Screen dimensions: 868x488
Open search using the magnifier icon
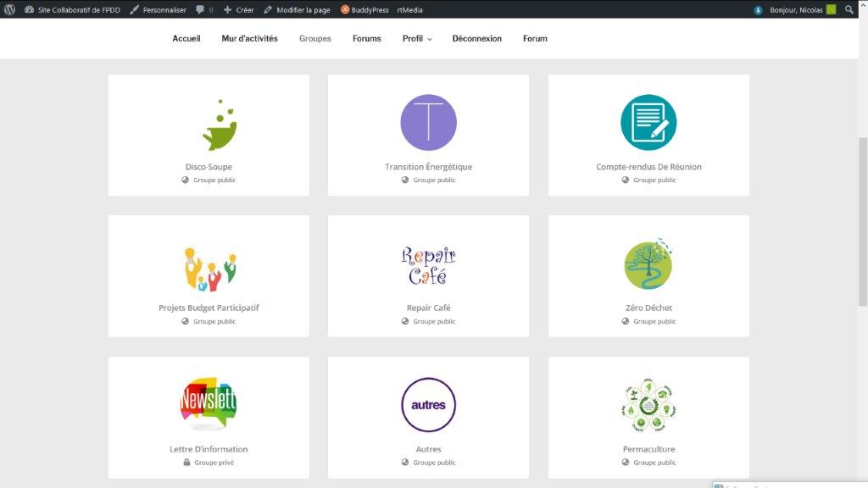pyautogui.click(x=849, y=10)
